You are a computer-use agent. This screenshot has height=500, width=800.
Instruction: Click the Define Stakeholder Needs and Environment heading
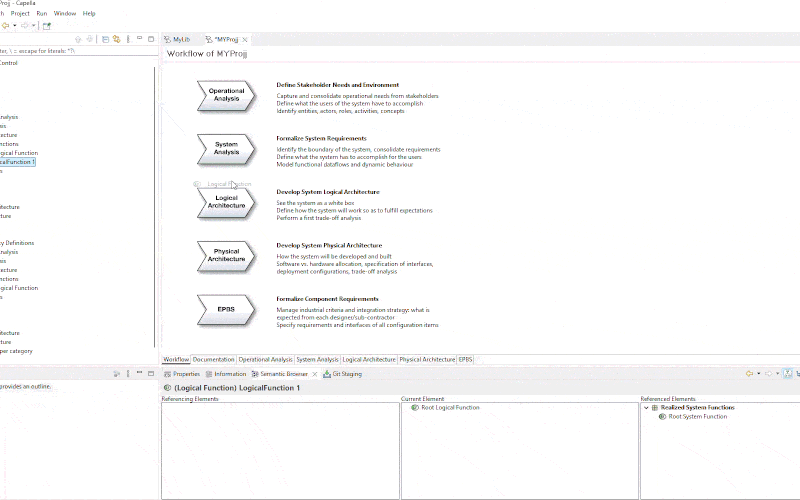tap(337, 85)
